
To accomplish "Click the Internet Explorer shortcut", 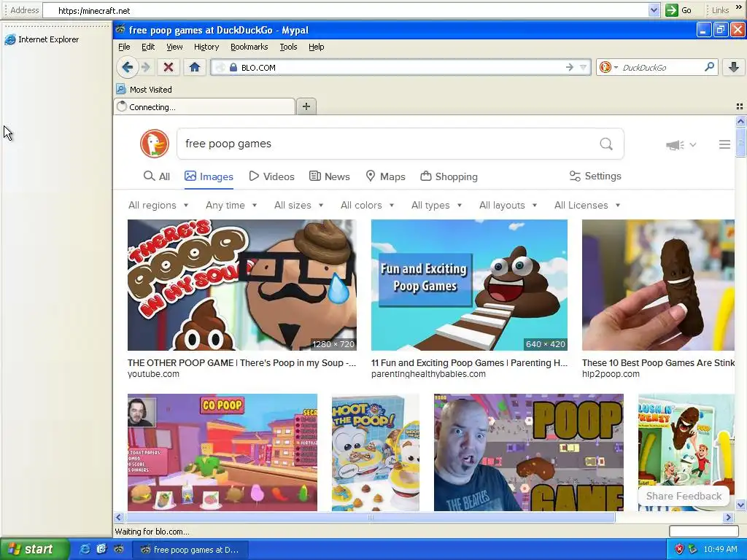I will point(42,39).
